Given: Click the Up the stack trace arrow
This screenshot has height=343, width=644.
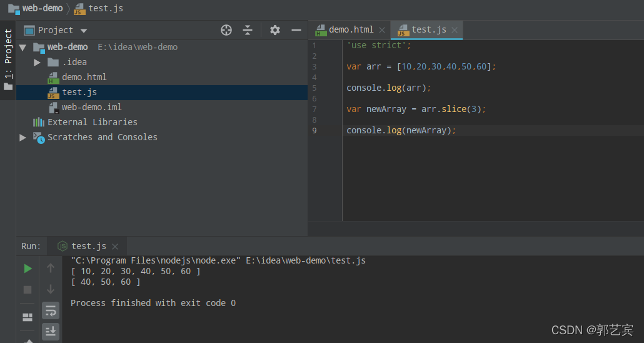Looking at the screenshot, I should coord(51,268).
